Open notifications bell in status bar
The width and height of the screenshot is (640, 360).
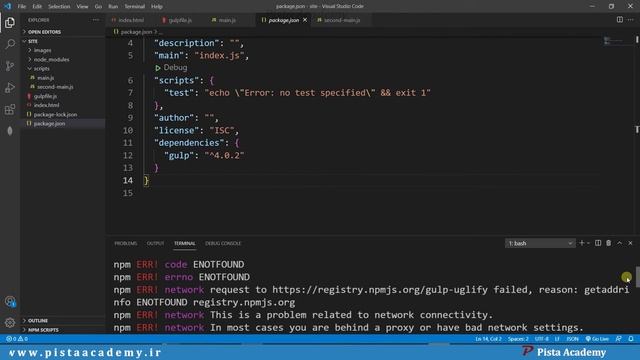point(631,339)
